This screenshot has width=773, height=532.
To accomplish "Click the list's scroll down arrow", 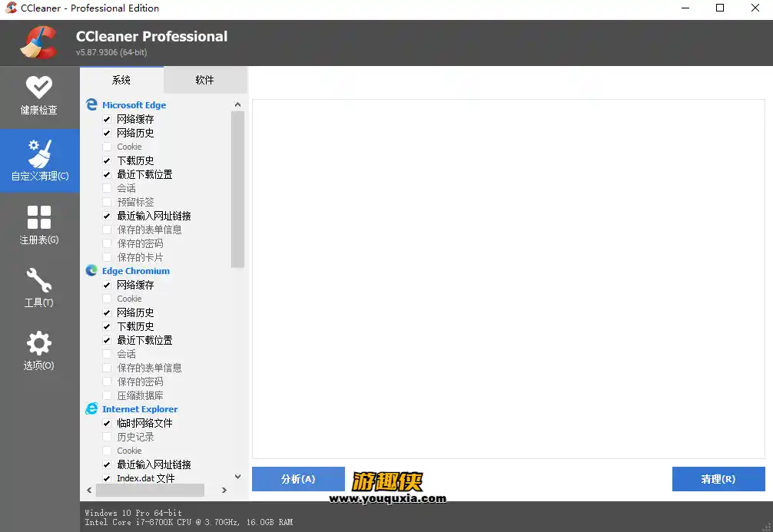I will pos(237,476).
